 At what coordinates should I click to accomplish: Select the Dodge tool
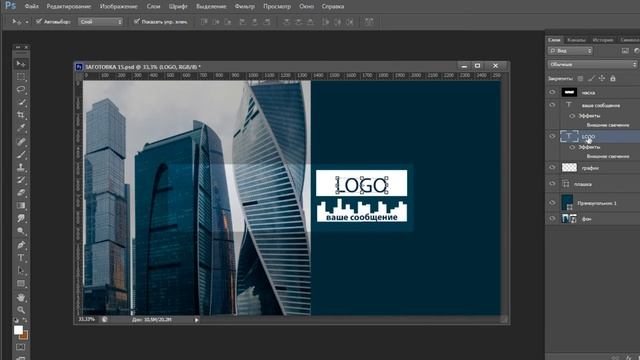coord(20,231)
